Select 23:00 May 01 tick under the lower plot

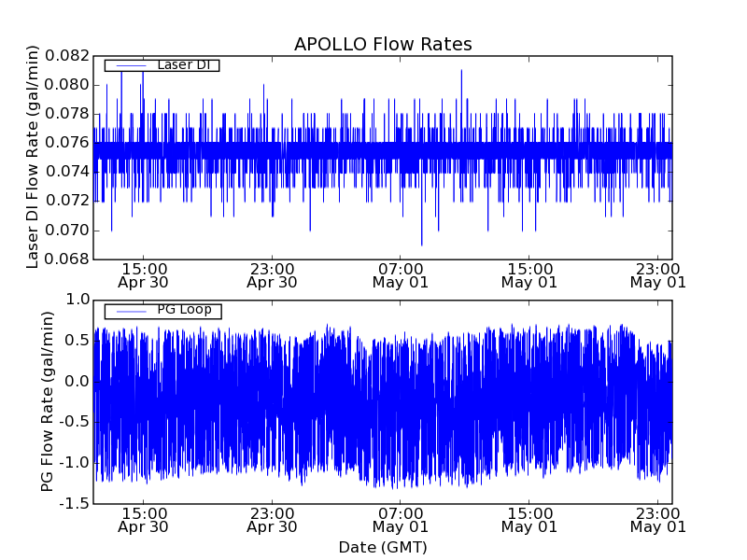pyautogui.click(x=658, y=519)
